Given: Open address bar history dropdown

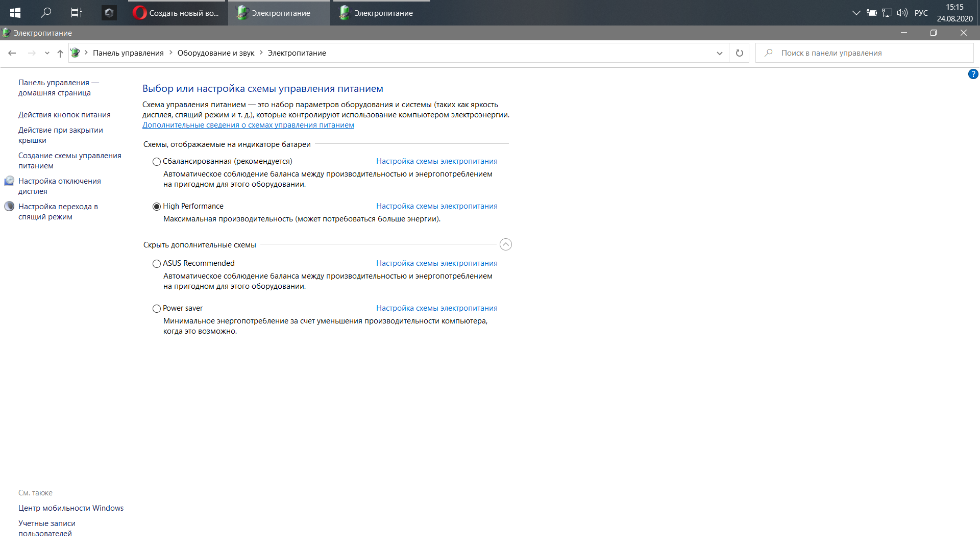Looking at the screenshot, I should tap(720, 53).
